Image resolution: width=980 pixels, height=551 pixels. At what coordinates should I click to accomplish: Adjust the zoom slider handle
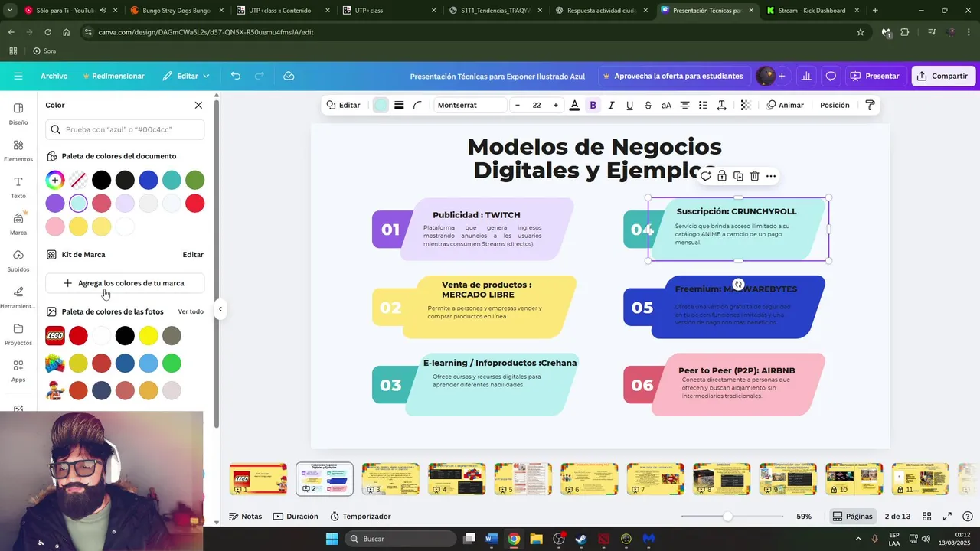pos(727,517)
